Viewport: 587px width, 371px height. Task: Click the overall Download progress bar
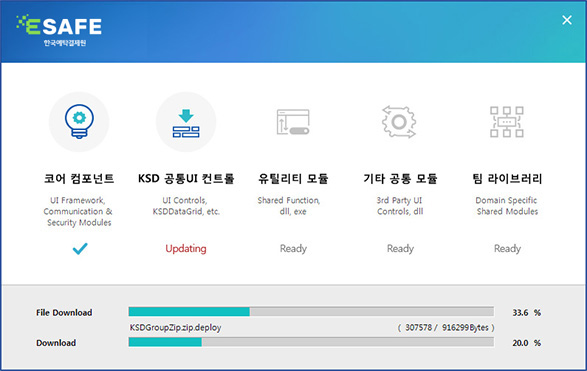pyautogui.click(x=311, y=342)
